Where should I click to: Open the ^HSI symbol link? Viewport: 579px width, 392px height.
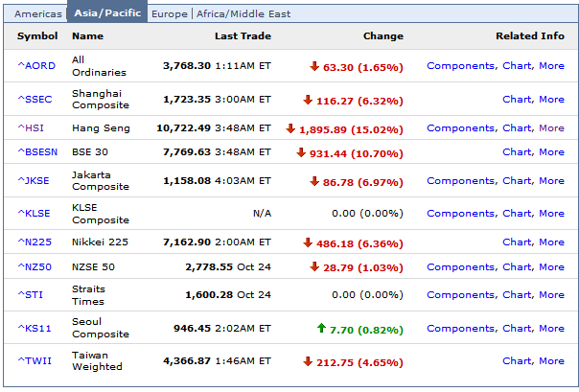click(31, 128)
